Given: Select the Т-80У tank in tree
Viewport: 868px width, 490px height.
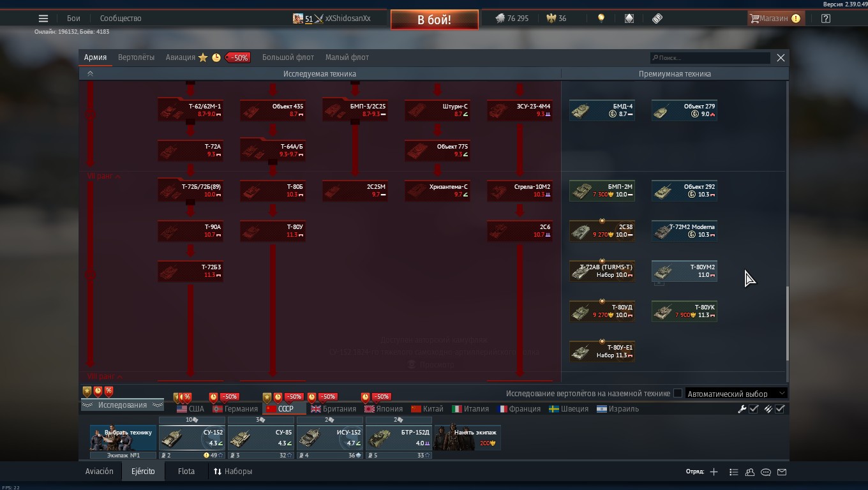Looking at the screenshot, I should [x=273, y=231].
